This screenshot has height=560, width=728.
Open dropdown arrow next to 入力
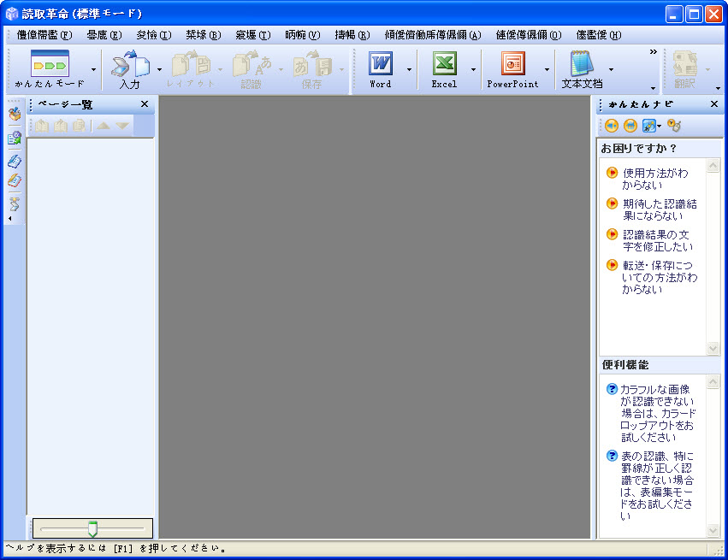(x=159, y=70)
